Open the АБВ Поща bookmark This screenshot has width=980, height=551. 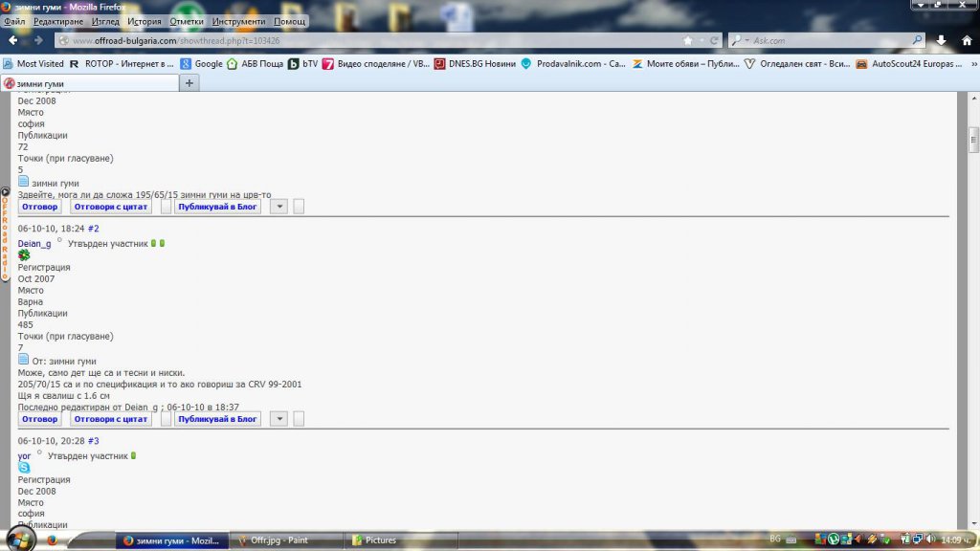255,64
